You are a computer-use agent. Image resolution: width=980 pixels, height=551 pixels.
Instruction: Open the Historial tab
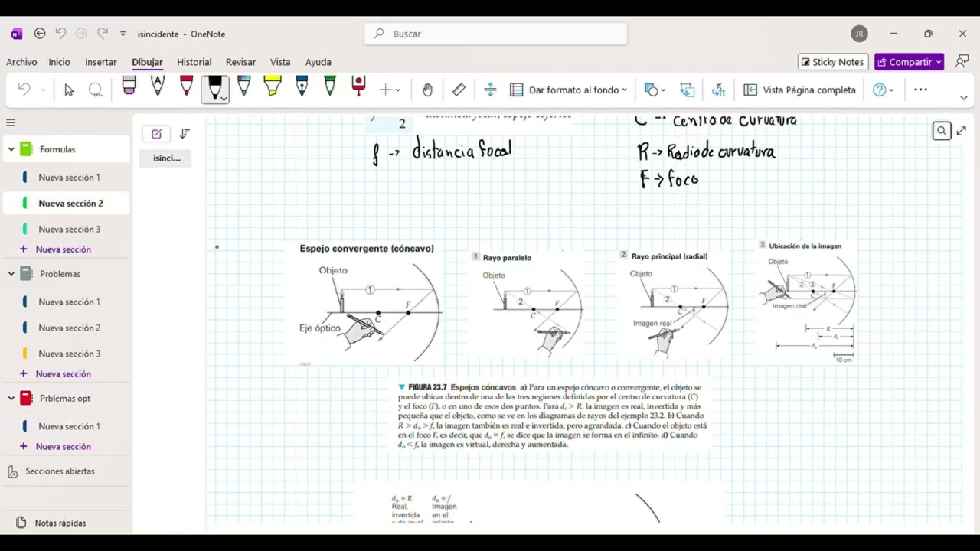point(194,62)
